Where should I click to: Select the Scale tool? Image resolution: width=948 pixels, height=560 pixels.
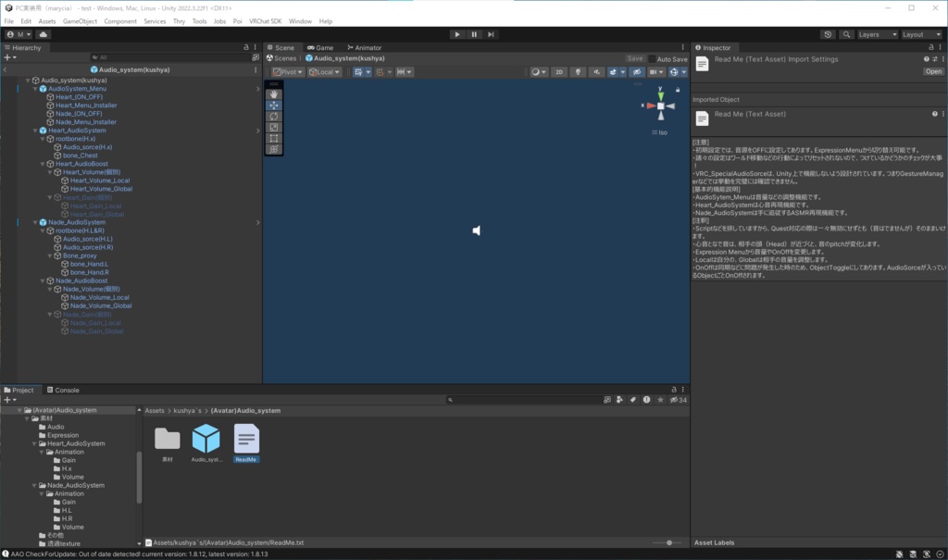pos(274,128)
